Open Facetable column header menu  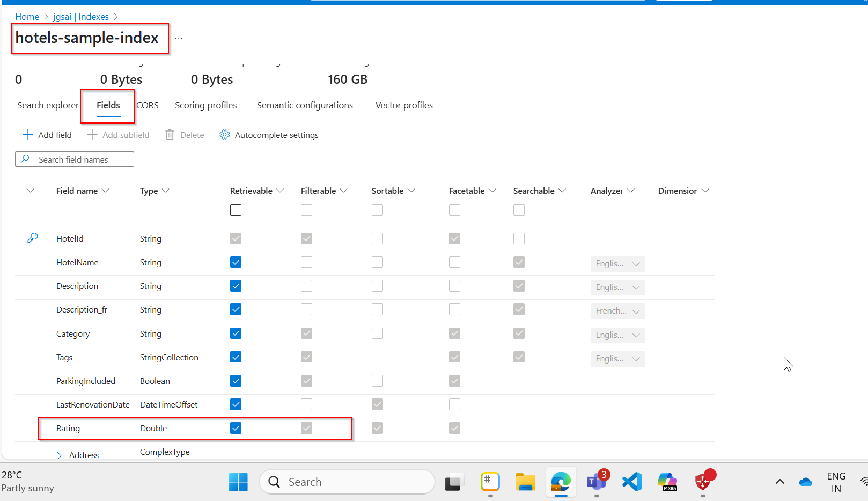pyautogui.click(x=492, y=191)
